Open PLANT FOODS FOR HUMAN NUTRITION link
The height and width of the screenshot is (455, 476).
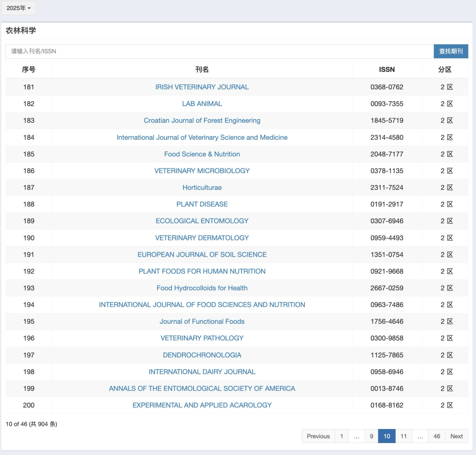(202, 271)
